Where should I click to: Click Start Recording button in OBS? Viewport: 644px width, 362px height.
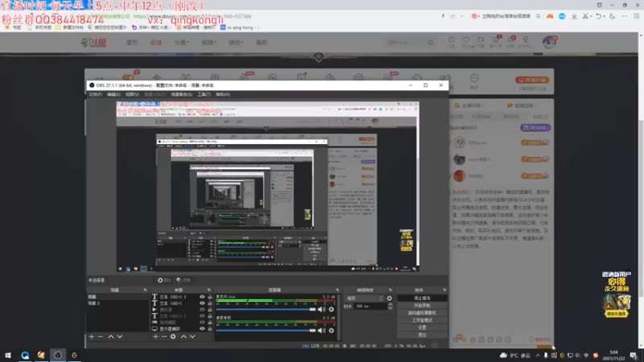(422, 306)
